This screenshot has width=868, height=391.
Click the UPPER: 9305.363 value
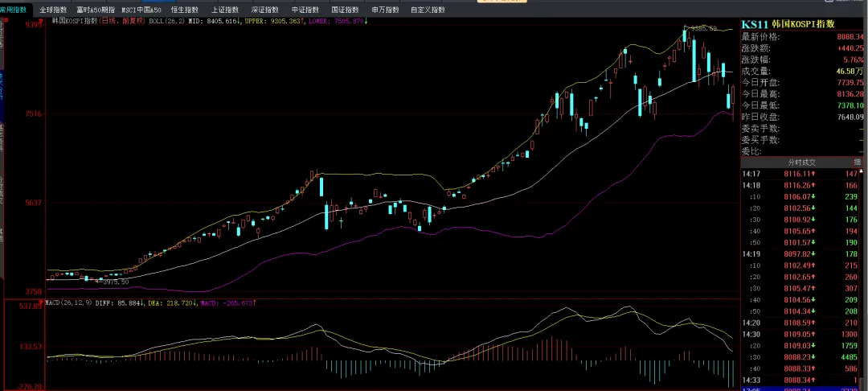(275, 21)
